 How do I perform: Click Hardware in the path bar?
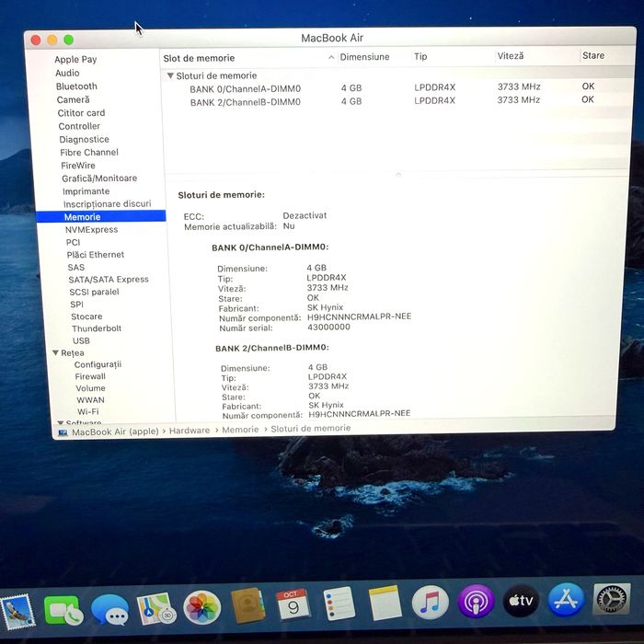(190, 431)
